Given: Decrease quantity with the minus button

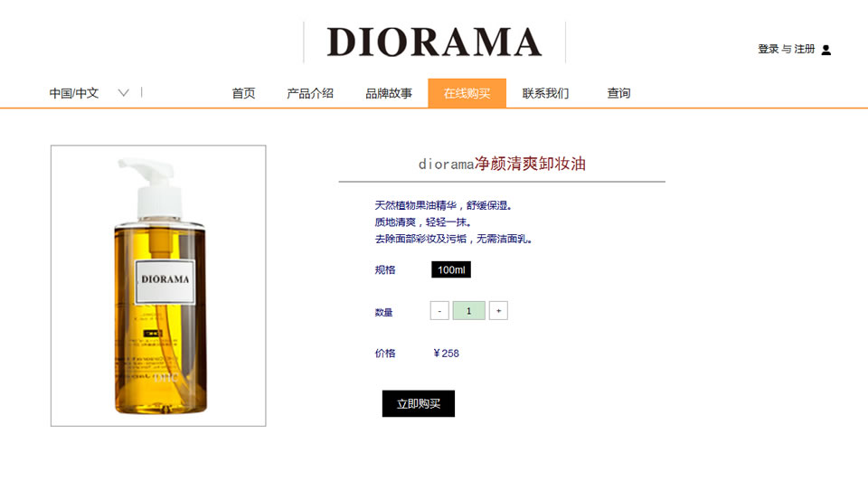Looking at the screenshot, I should pos(439,310).
